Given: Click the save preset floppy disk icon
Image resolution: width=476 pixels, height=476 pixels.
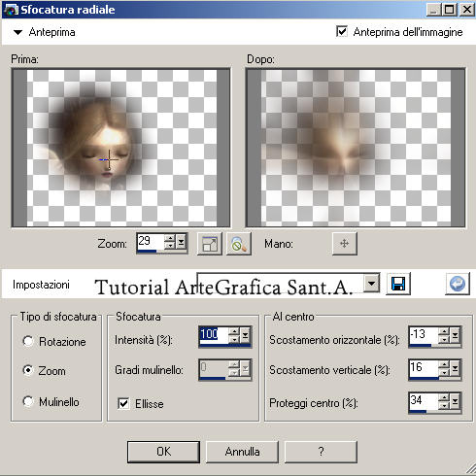Looking at the screenshot, I should [x=398, y=284].
